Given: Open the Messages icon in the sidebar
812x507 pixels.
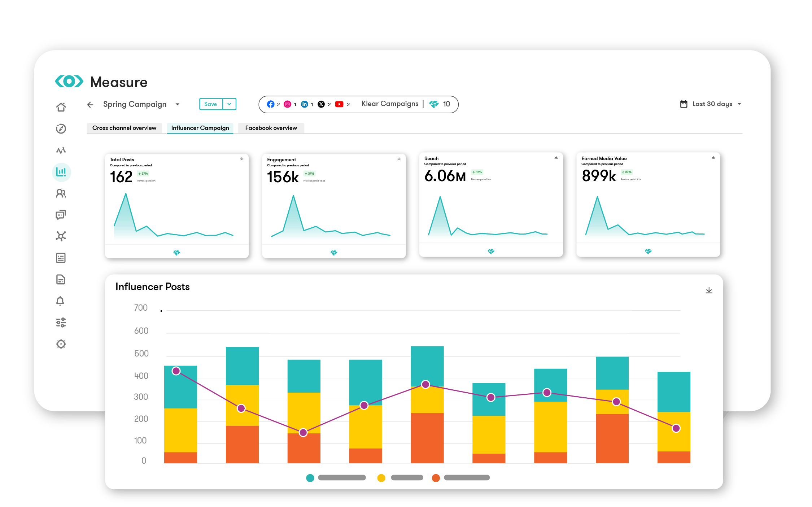Looking at the screenshot, I should coord(61,215).
